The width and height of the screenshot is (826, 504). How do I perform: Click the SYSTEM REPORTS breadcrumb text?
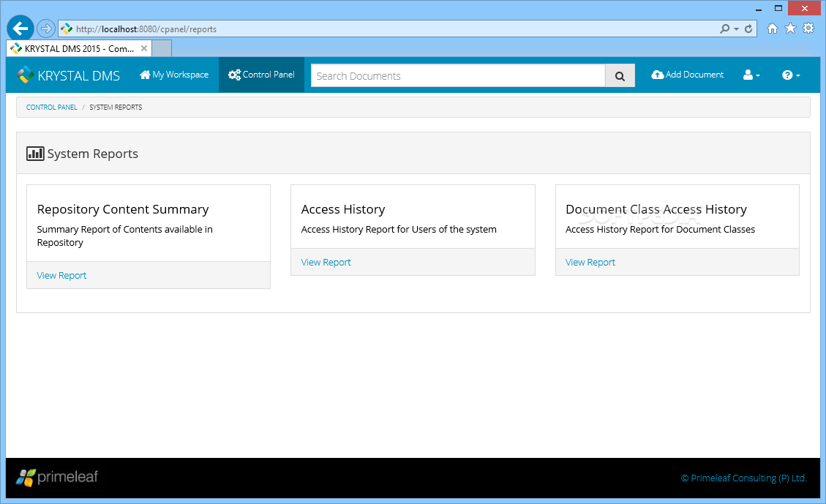point(116,107)
